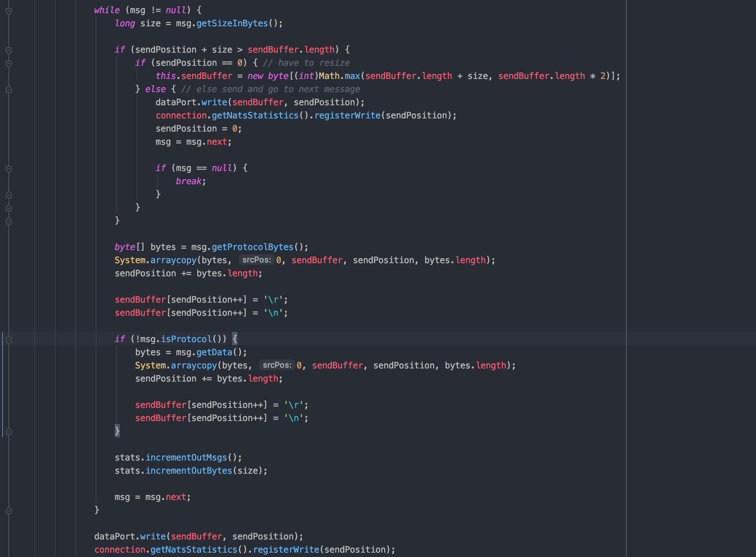Click fold-end marker after the break statement's brace
Viewport: 756px width, 557px height.
click(x=9, y=195)
